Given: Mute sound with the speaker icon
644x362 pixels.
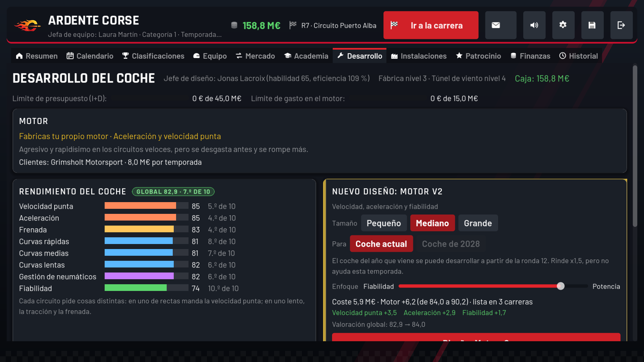Looking at the screenshot, I should pyautogui.click(x=534, y=25).
